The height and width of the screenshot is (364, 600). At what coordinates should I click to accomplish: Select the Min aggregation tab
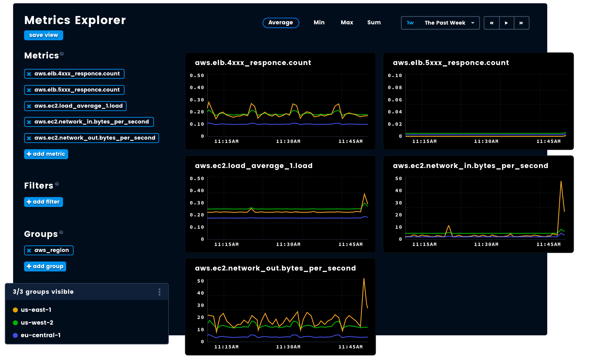click(319, 22)
